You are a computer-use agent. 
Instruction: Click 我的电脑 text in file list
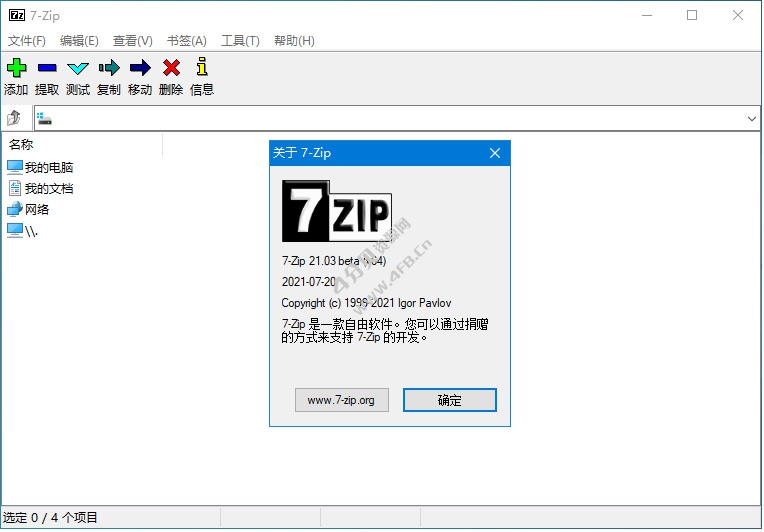coord(49,168)
